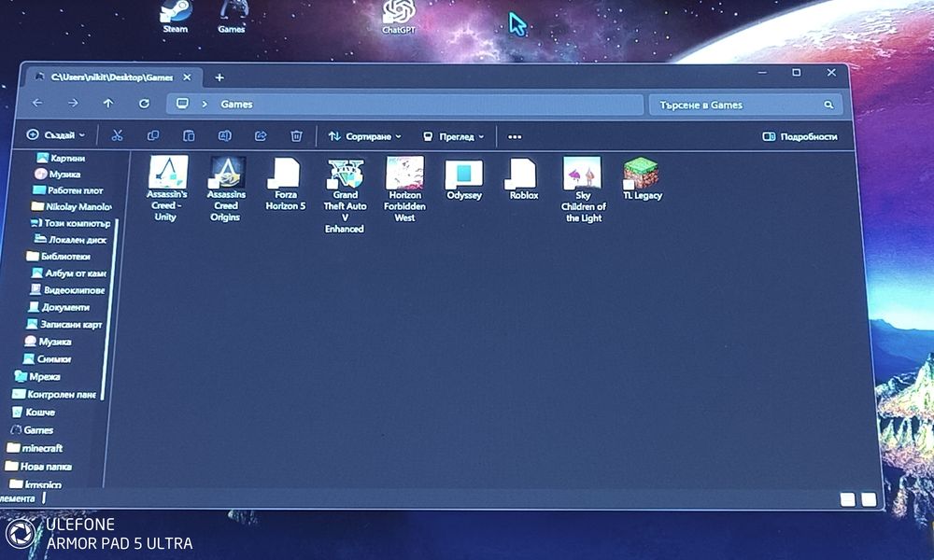
Task: Switch to large icons view in status bar
Action: click(869, 499)
